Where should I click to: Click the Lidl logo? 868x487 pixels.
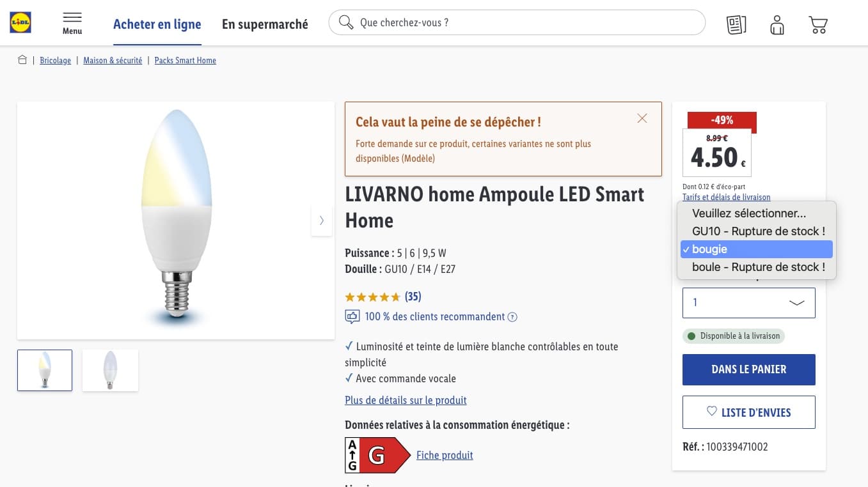pyautogui.click(x=20, y=23)
